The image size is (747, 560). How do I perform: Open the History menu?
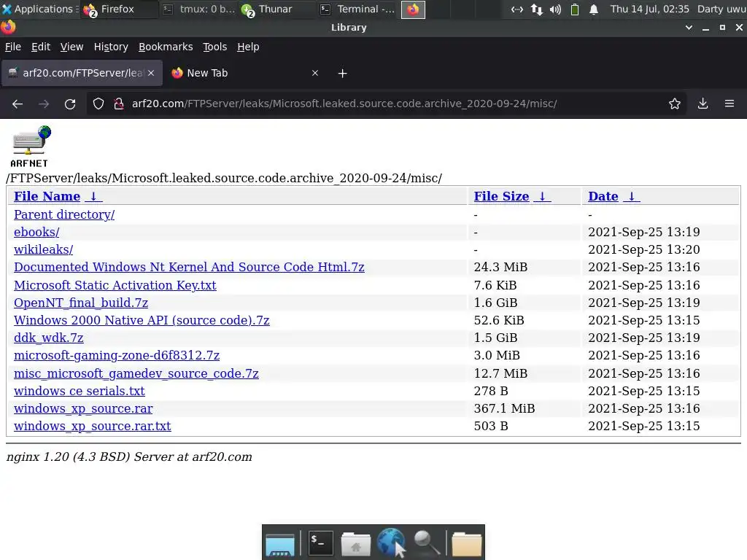tap(111, 47)
